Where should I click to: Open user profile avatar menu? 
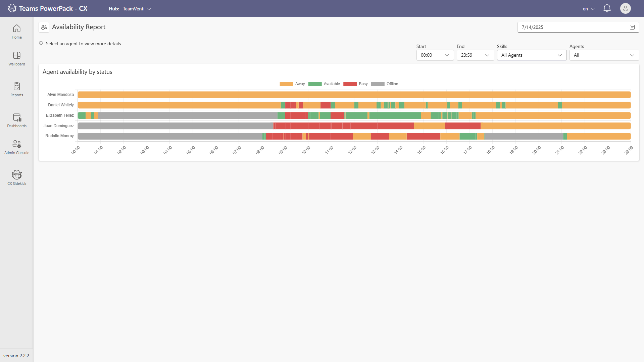(x=625, y=8)
